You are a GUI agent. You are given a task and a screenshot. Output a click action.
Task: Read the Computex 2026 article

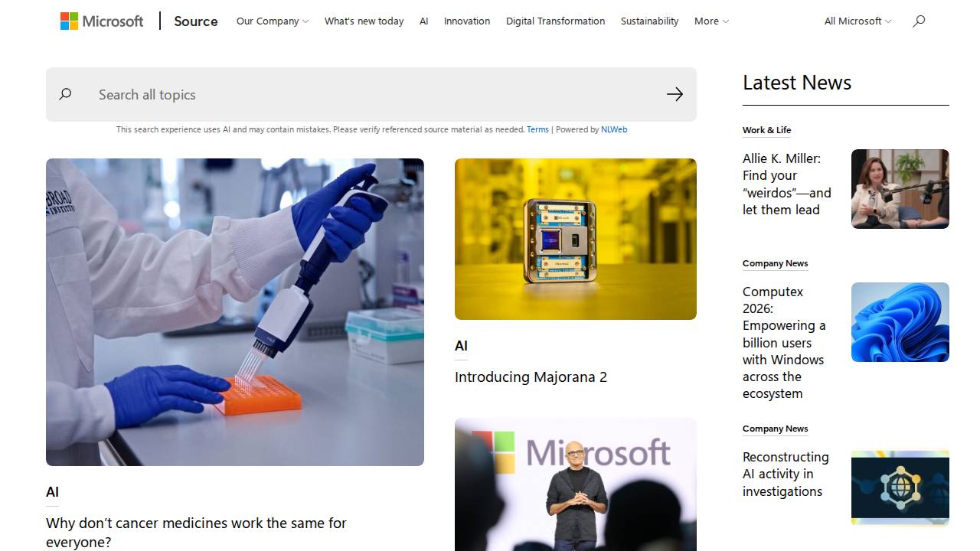784,342
